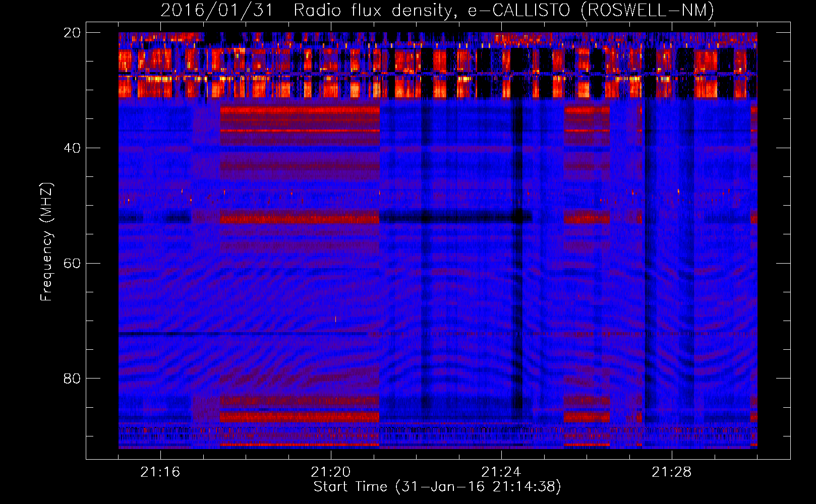
Task: Click the frequency tick label '40'
Action: tap(72, 148)
